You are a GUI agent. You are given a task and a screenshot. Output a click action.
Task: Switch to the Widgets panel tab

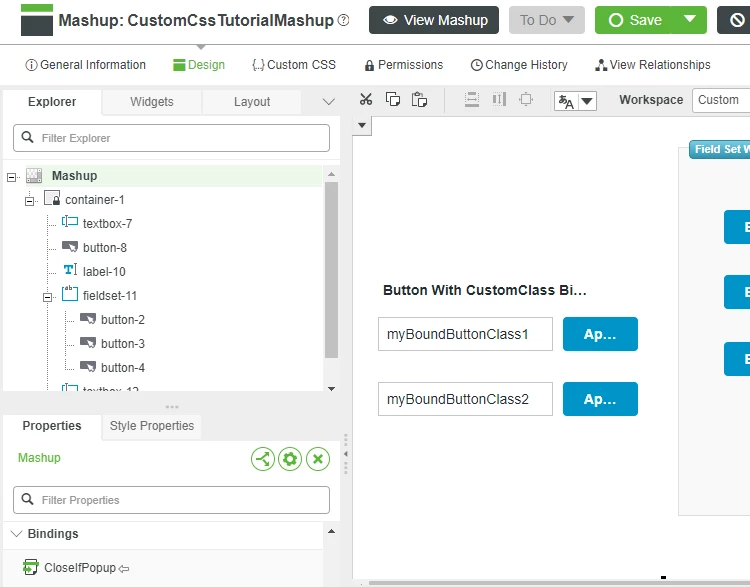(x=152, y=102)
